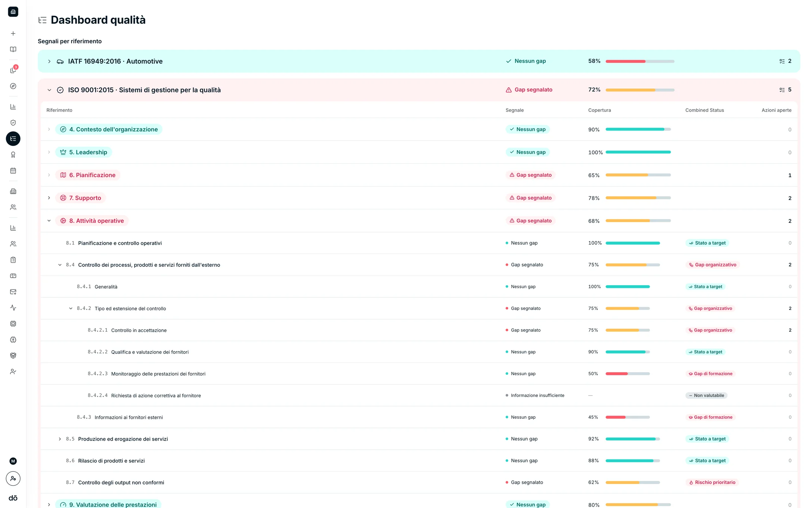812x508 pixels.
Task: Click the CPU chip icon in sidebar
Action: click(13, 324)
